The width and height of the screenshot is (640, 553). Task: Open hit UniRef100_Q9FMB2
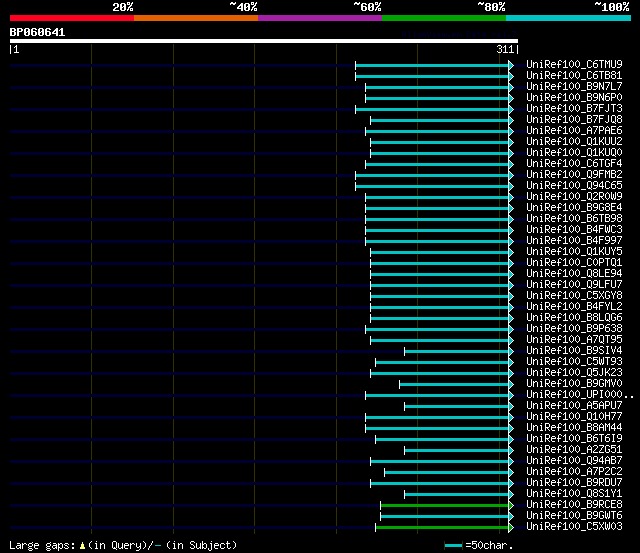[574, 174]
